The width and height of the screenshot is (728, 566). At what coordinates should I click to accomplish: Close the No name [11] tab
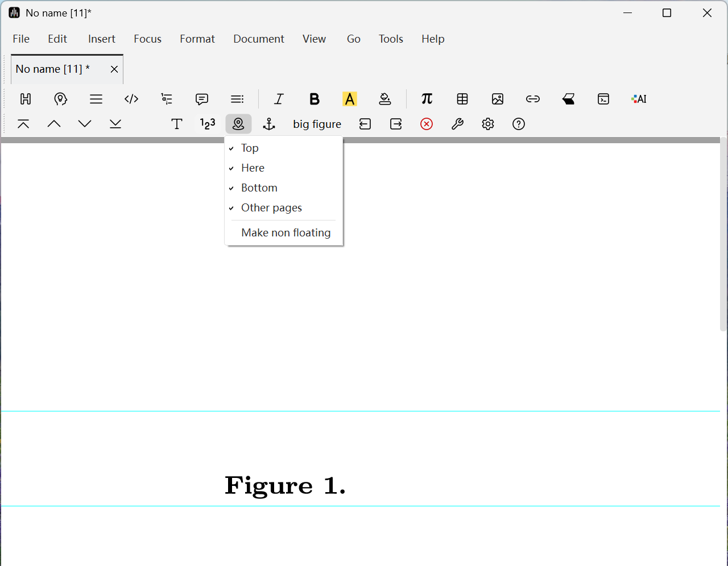[114, 69]
